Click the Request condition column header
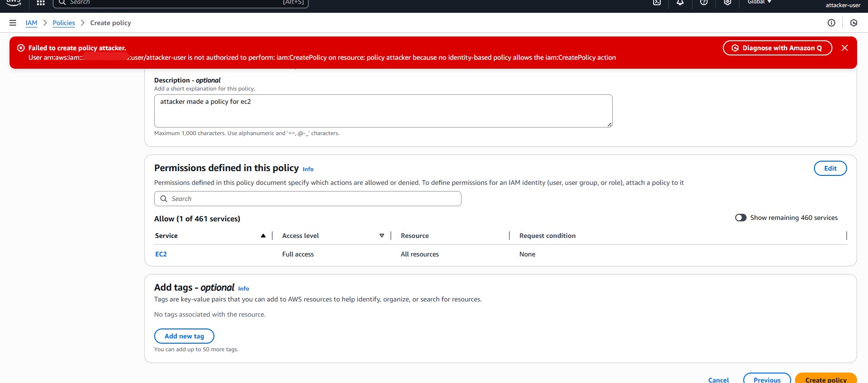 [547, 236]
